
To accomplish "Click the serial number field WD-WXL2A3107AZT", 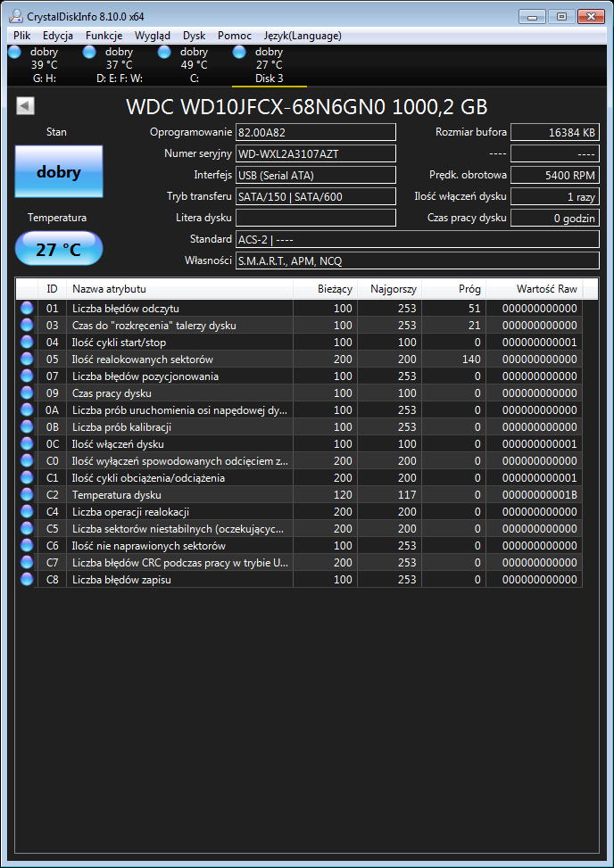I will 316,154.
